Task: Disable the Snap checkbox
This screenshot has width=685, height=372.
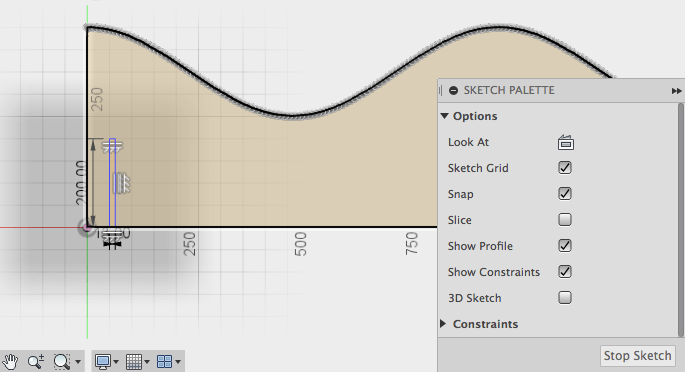Action: point(565,193)
